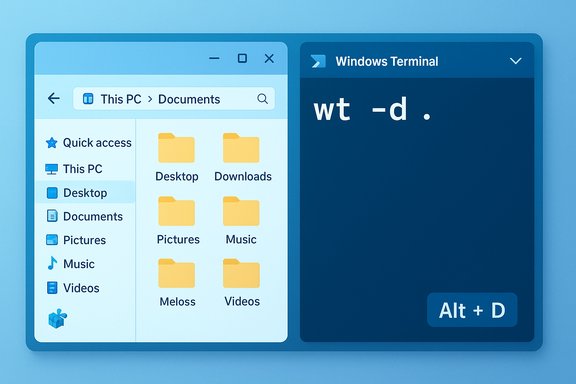Image resolution: width=576 pixels, height=384 pixels.
Task: Click the music note icon in sidebar
Action: [x=52, y=263]
